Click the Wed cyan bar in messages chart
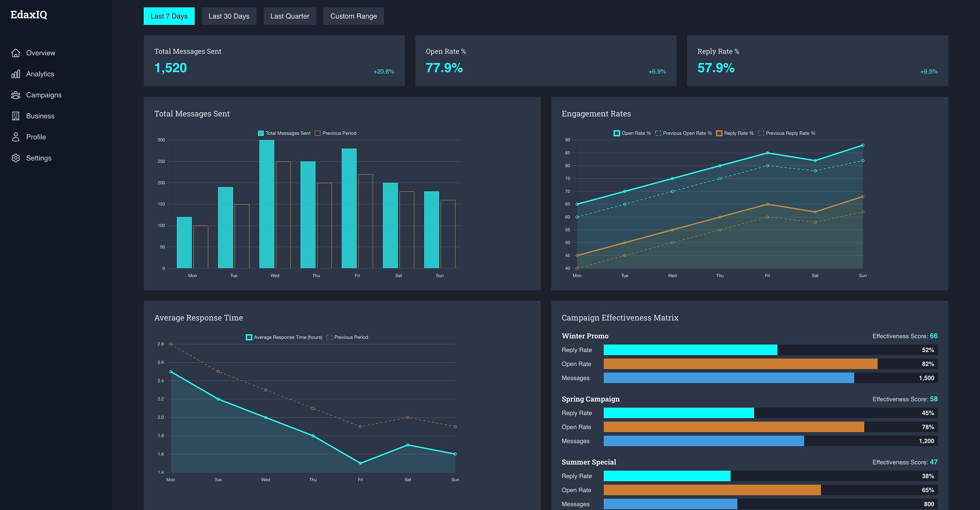980x510 pixels. [x=267, y=204]
